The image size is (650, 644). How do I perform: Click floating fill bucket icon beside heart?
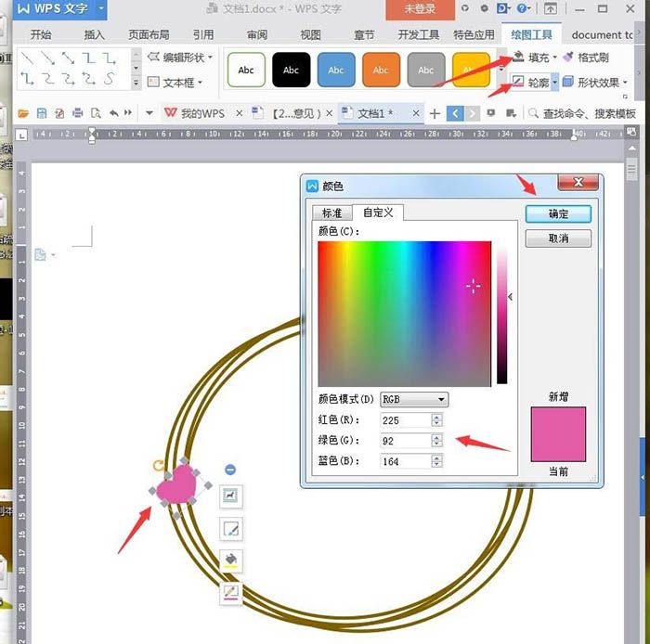pos(230,560)
